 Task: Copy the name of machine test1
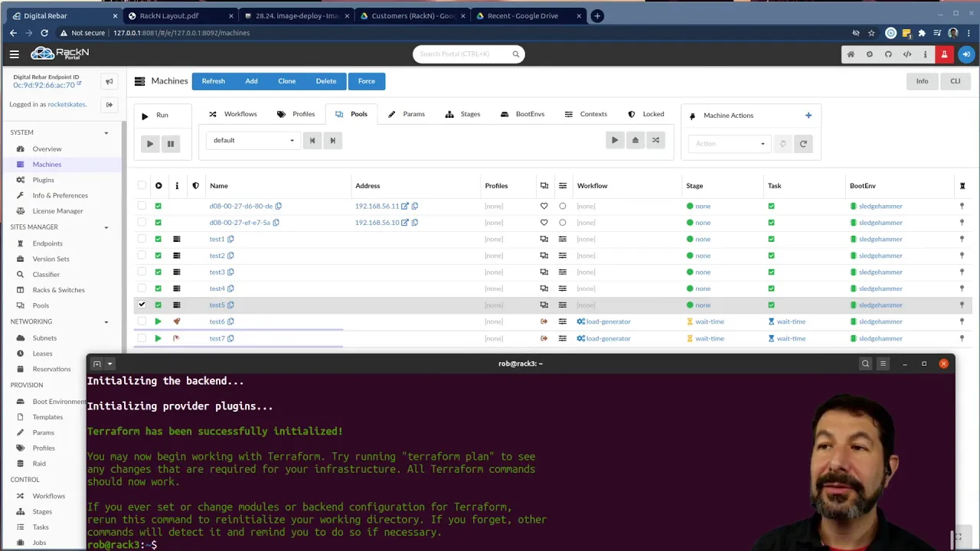click(x=230, y=240)
